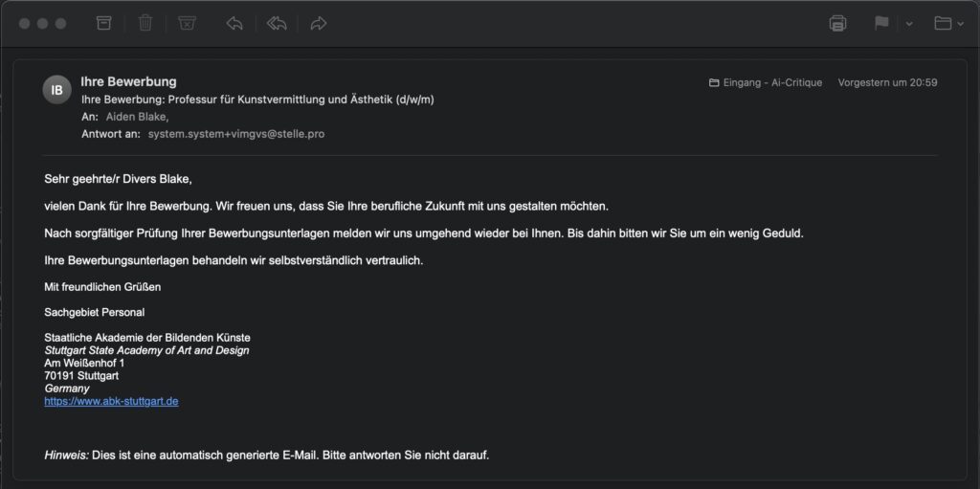Delete the message with trash icon
The width and height of the screenshot is (980, 489).
tap(145, 23)
